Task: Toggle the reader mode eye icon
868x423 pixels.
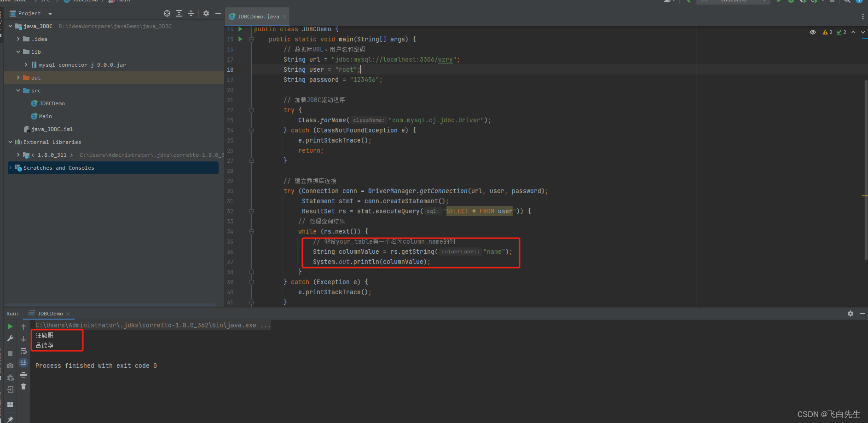Action: pos(813,32)
